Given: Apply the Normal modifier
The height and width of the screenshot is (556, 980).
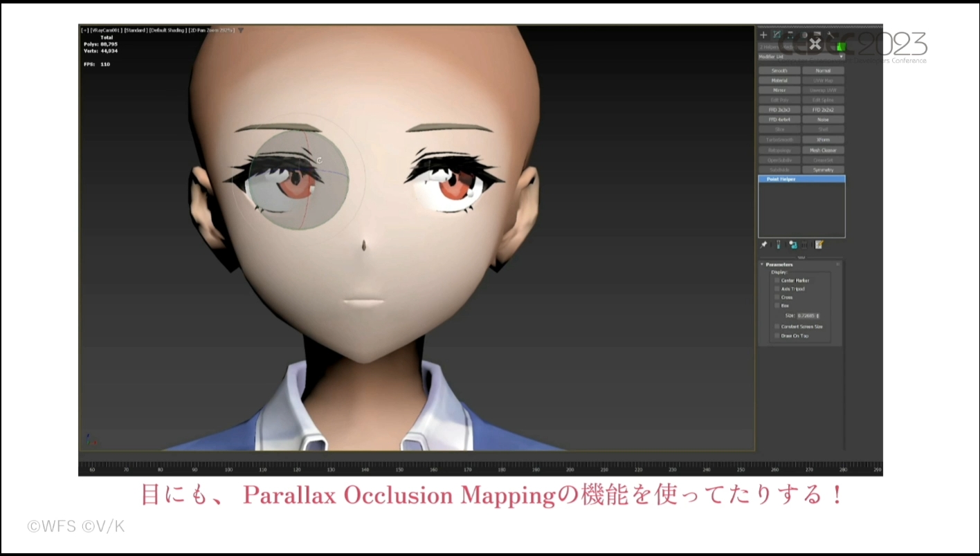Looking at the screenshot, I should [x=823, y=71].
